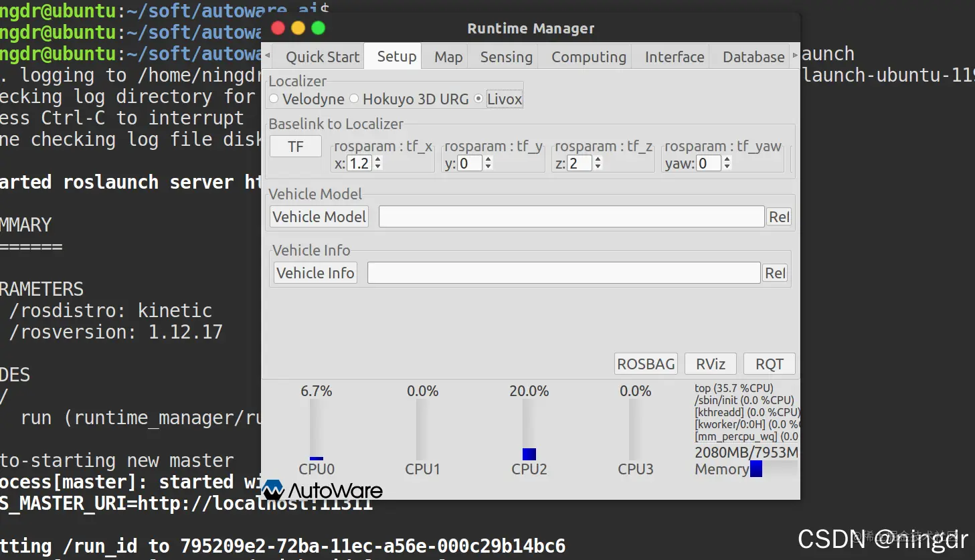975x560 pixels.
Task: Click '/rosdistro: kinetic' line in the terminal
Action: (x=110, y=310)
